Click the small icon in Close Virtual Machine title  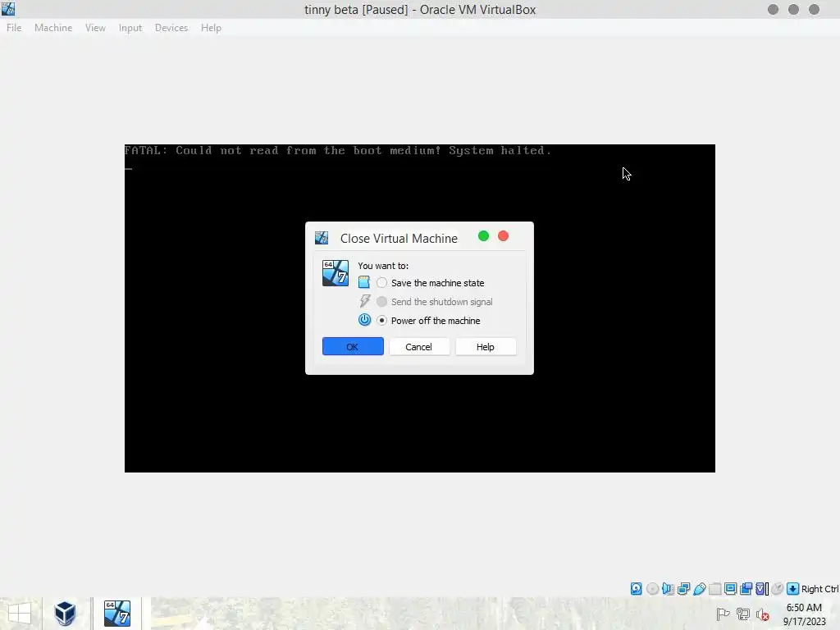[322, 238]
